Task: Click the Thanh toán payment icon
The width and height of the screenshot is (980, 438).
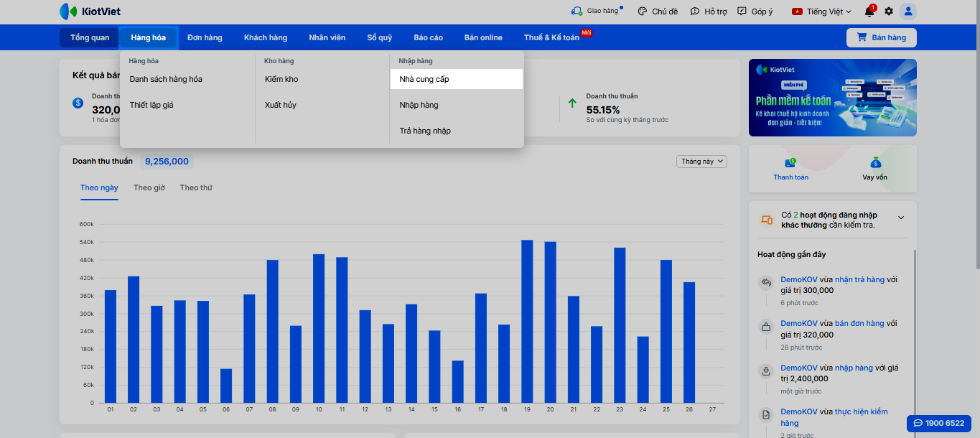Action: point(790,163)
